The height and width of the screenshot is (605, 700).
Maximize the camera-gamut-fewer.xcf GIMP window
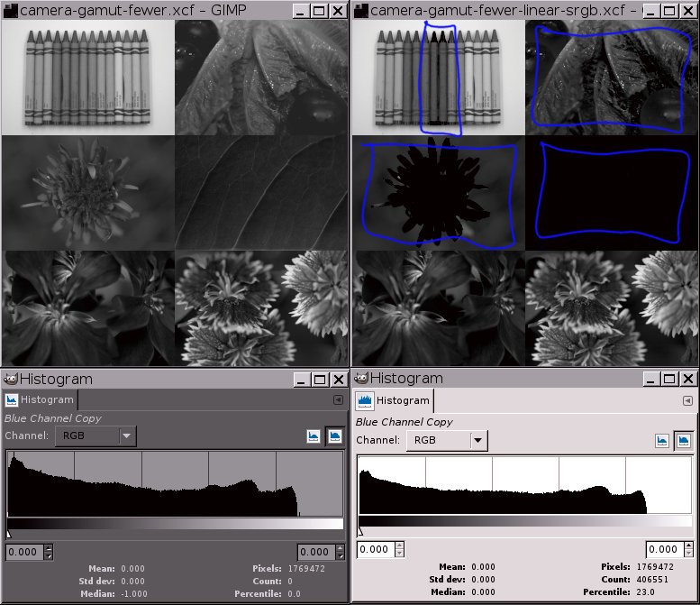pos(319,11)
